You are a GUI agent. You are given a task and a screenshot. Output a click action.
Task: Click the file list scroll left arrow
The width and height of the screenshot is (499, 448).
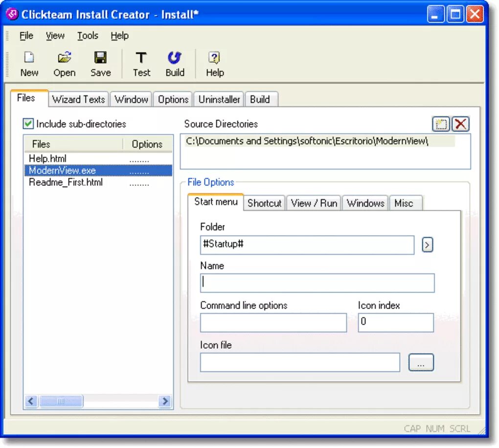pos(31,401)
